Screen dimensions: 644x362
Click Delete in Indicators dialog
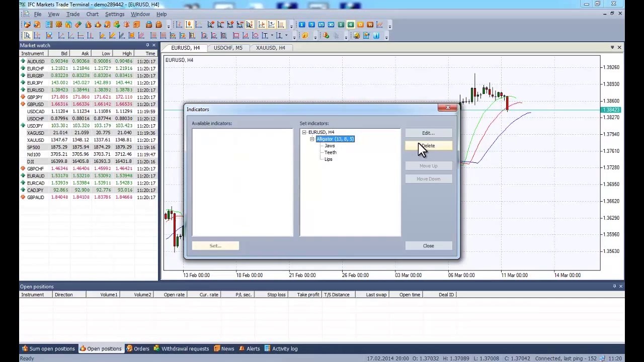click(429, 146)
